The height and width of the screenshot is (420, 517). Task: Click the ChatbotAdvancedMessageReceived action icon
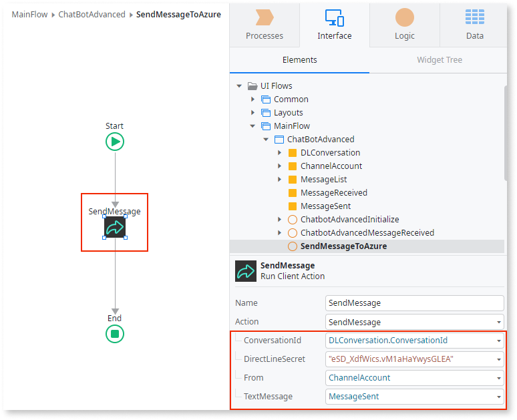coord(293,233)
